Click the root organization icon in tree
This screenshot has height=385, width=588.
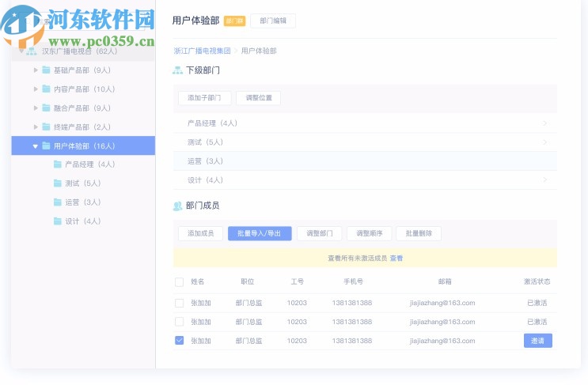click(x=32, y=51)
